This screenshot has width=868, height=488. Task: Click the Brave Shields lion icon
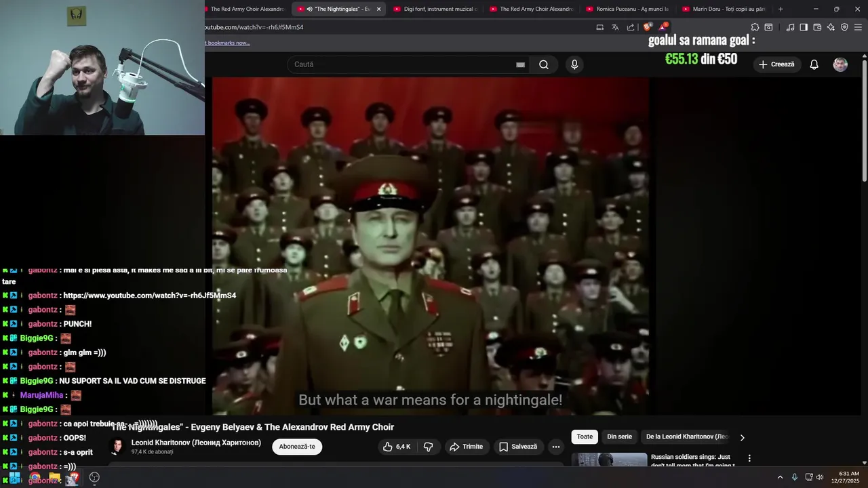[646, 27]
